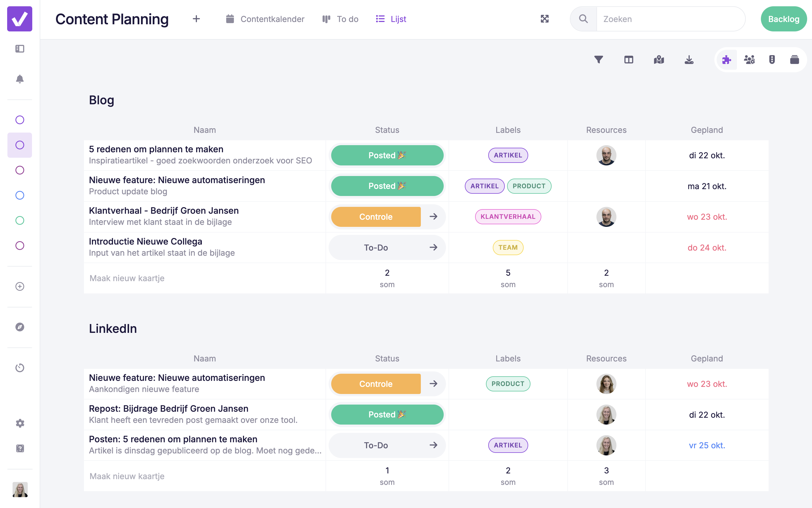Click Posted status of Repost Bijdrage card
Viewport: 812px width, 508px height.
click(387, 415)
